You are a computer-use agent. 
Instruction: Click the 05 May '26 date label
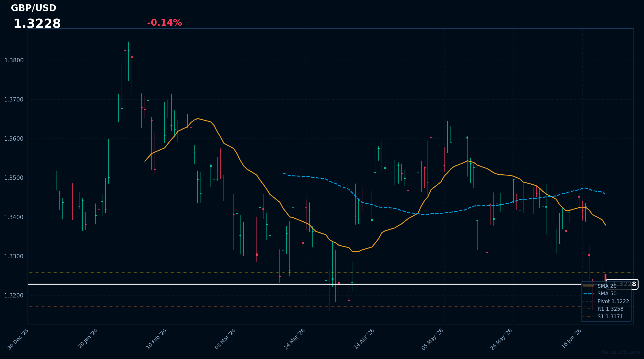click(433, 339)
